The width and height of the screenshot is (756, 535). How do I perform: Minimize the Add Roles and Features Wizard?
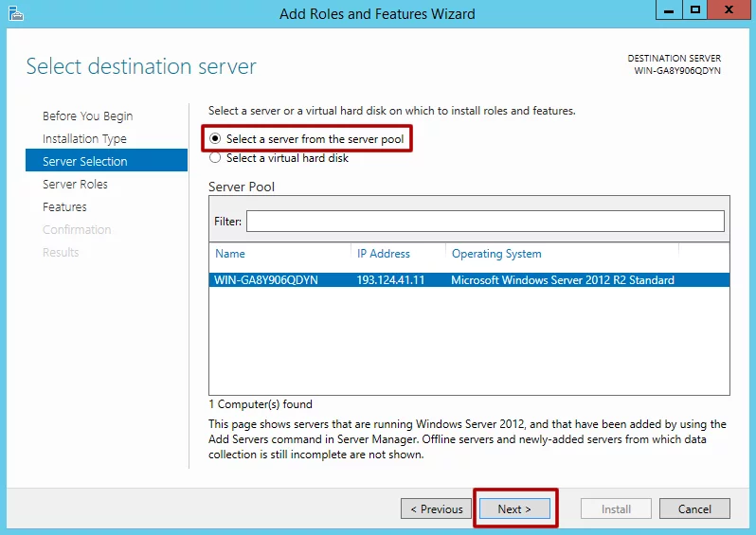(x=668, y=10)
